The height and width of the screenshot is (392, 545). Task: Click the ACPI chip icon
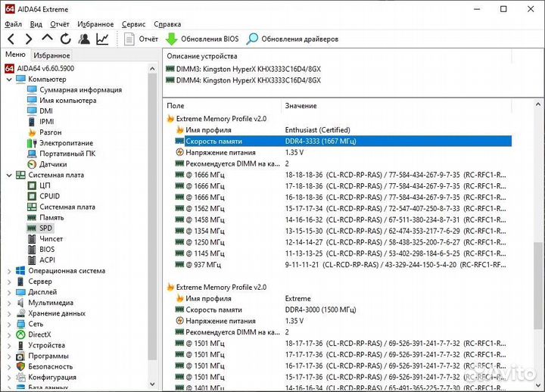32,260
